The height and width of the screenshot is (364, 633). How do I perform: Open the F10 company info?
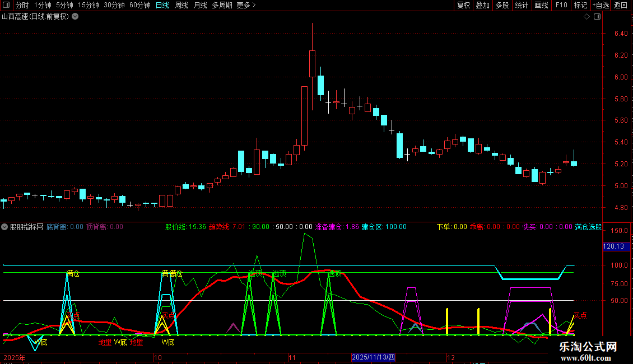561,5
